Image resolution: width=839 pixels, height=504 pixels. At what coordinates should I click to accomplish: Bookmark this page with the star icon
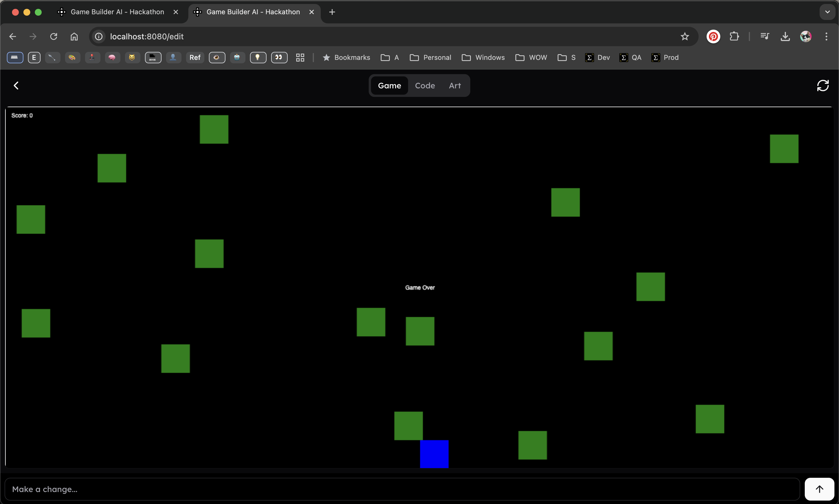(684, 36)
